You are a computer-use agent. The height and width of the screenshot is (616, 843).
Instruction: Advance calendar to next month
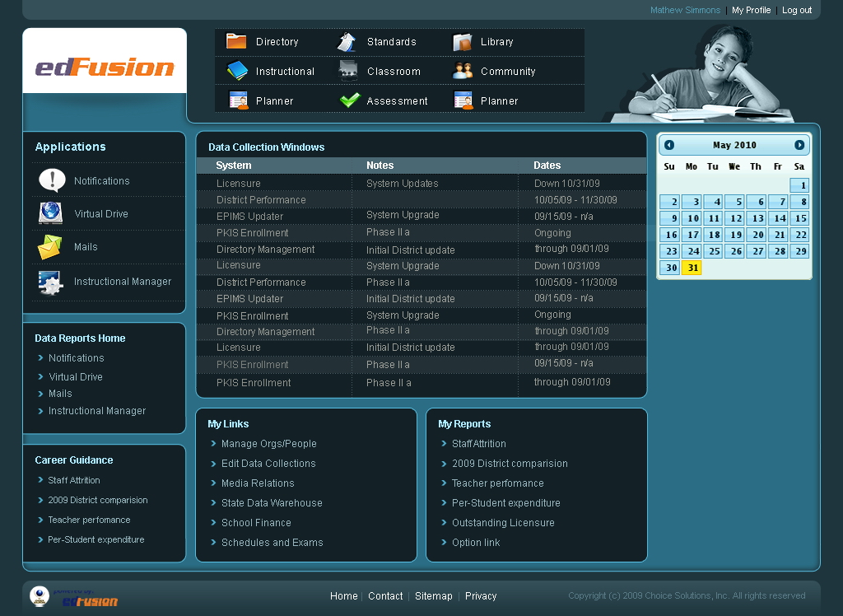[x=799, y=145]
